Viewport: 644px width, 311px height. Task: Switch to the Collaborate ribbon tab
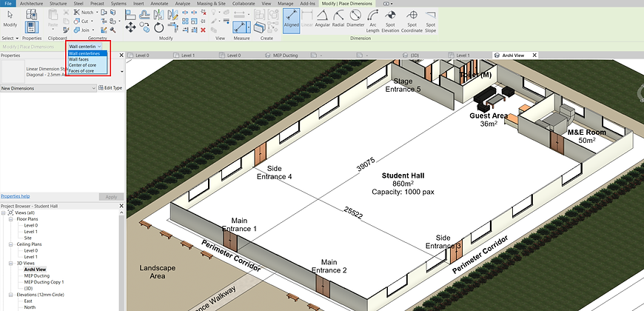tap(244, 3)
